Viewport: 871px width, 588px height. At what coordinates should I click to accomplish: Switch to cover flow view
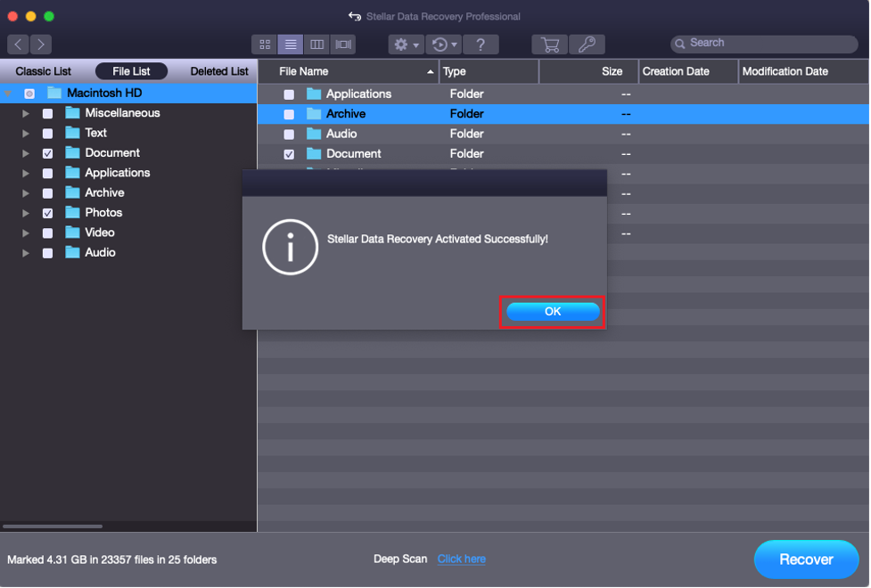[x=342, y=44]
